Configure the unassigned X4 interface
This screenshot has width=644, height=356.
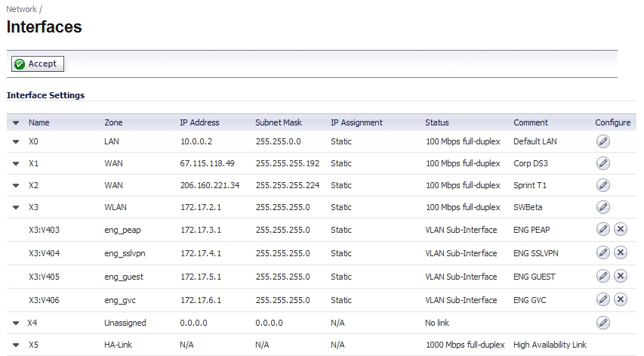pyautogui.click(x=603, y=323)
